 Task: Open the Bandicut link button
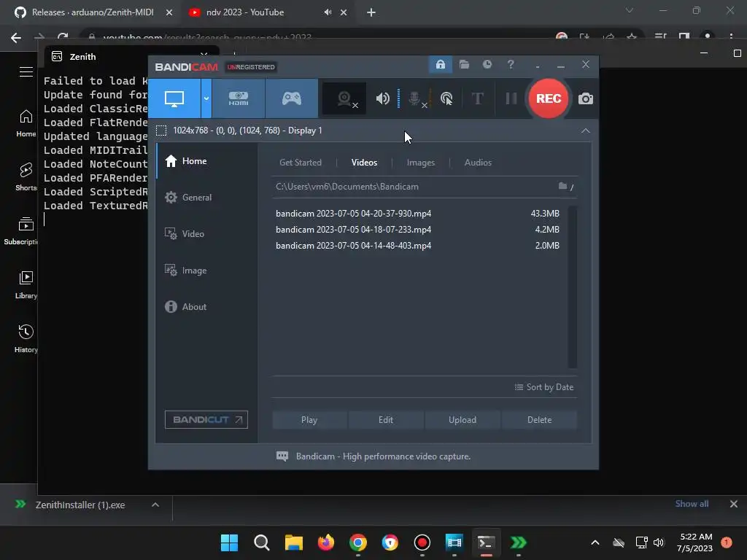(206, 419)
